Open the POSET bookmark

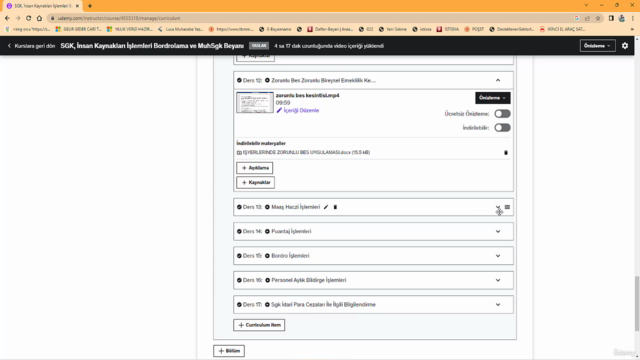[x=474, y=29]
